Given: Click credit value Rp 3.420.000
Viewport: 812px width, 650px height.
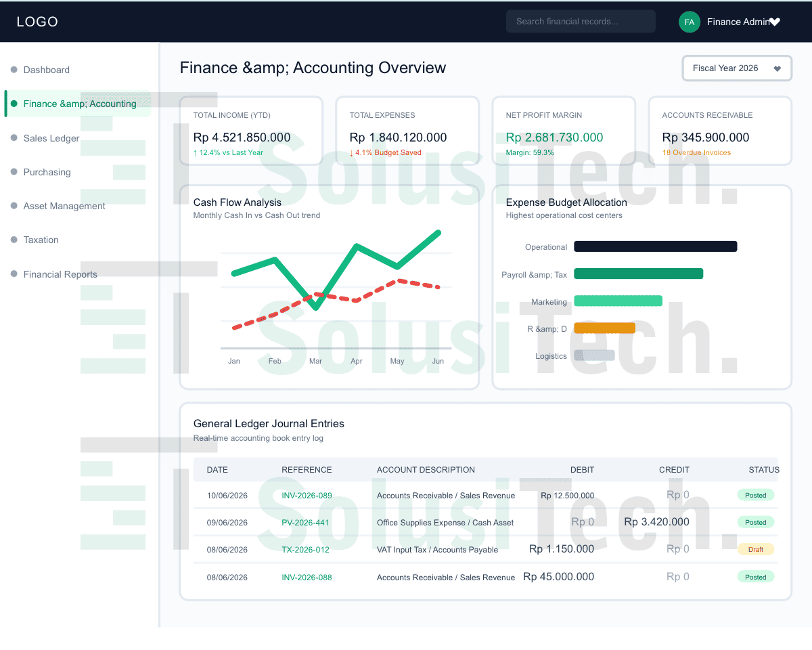Looking at the screenshot, I should coord(656,522).
